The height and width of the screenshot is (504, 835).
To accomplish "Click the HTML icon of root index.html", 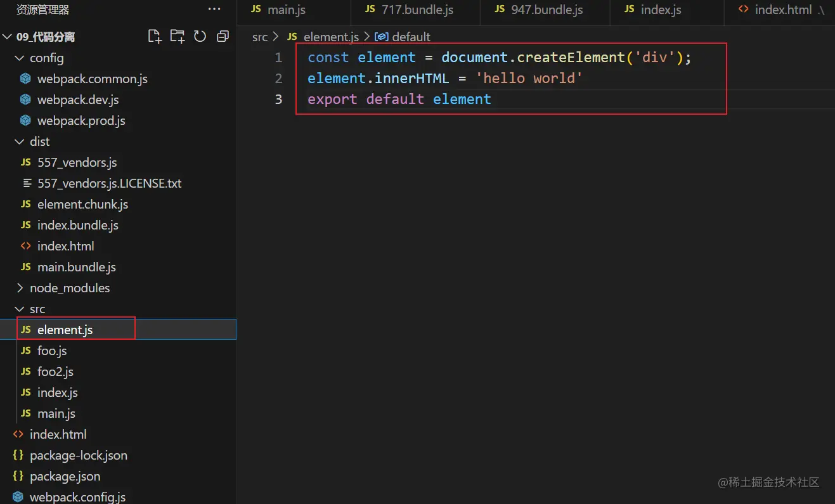I will [x=18, y=434].
